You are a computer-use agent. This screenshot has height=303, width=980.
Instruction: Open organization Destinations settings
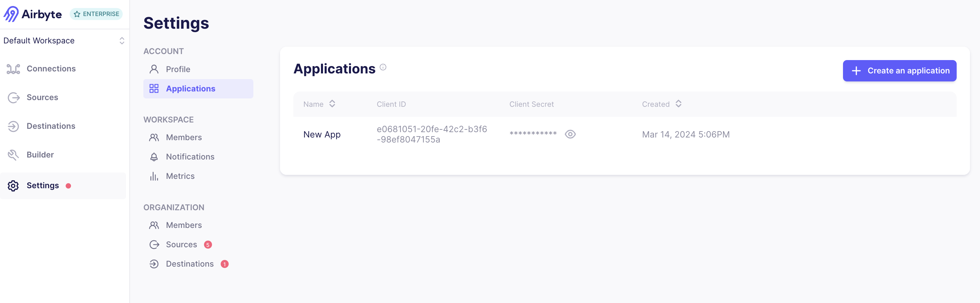[x=189, y=264]
